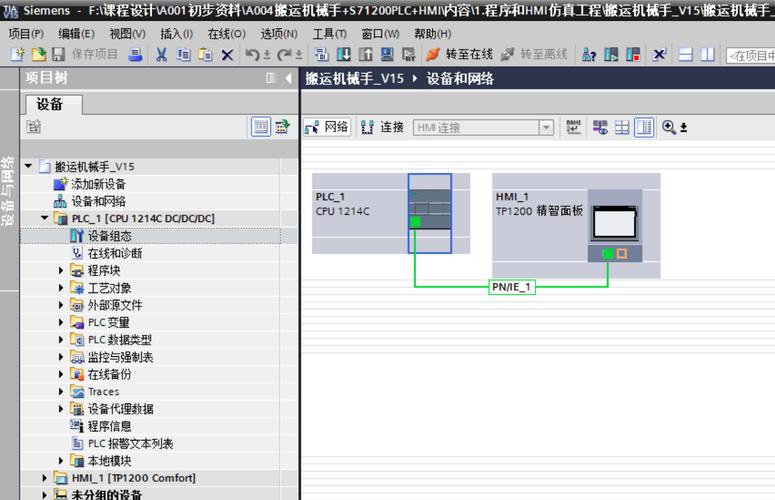
Task: Click the Save project button
Action: [x=85, y=54]
